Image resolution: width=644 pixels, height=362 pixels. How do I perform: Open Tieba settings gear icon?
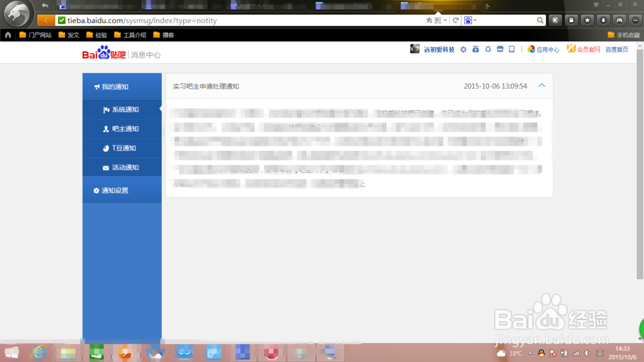tap(463, 50)
